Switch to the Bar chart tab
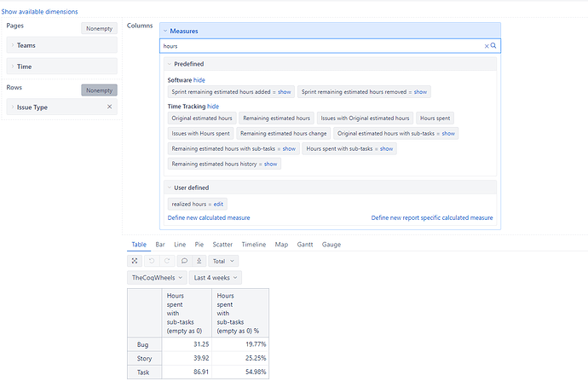This screenshot has height=381, width=588. coord(160,245)
